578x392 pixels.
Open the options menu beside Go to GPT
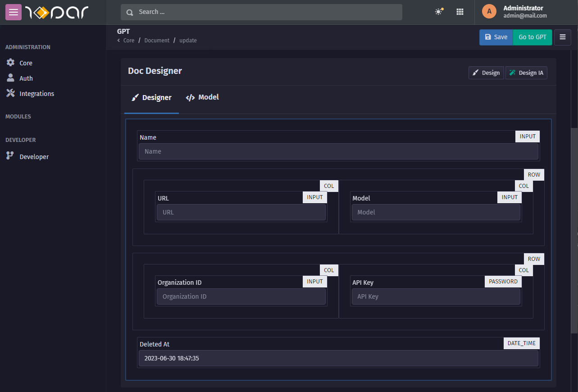pyautogui.click(x=562, y=37)
